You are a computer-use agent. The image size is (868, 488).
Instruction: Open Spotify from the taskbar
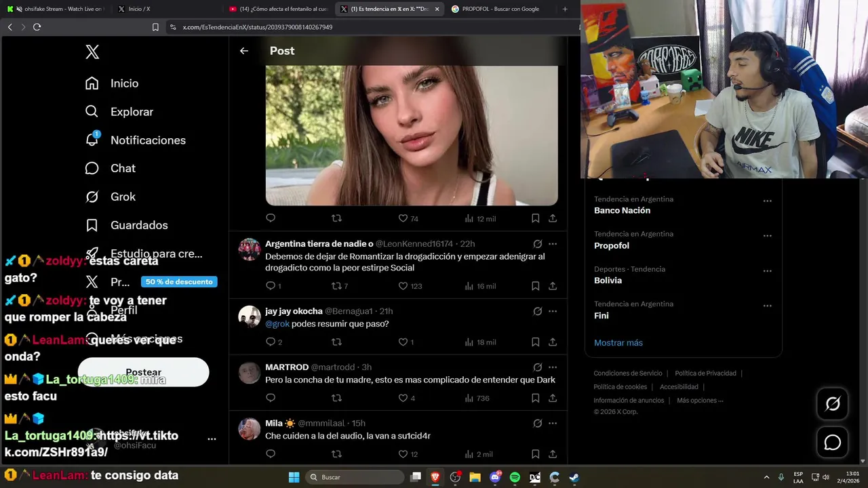[515, 477]
